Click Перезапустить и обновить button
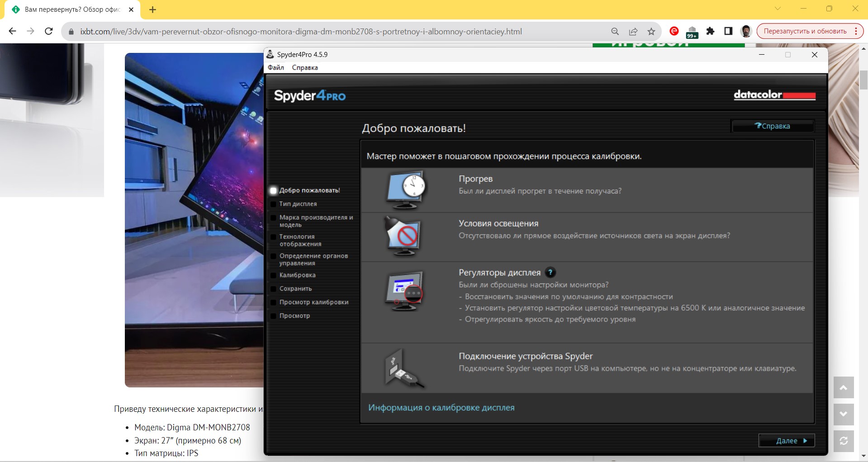Image resolution: width=868 pixels, height=462 pixels. coord(805,31)
